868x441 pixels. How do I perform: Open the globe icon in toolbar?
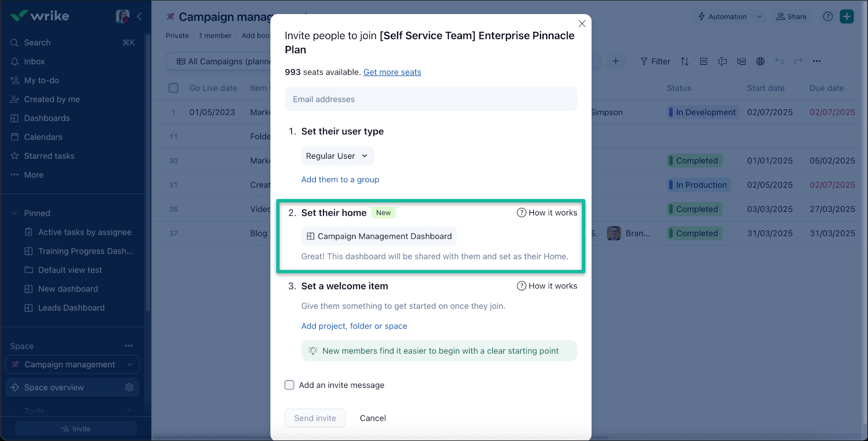[x=760, y=61]
